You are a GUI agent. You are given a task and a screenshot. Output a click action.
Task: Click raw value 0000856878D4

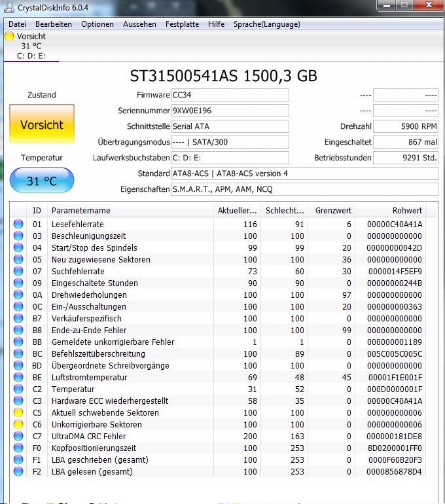(x=394, y=471)
